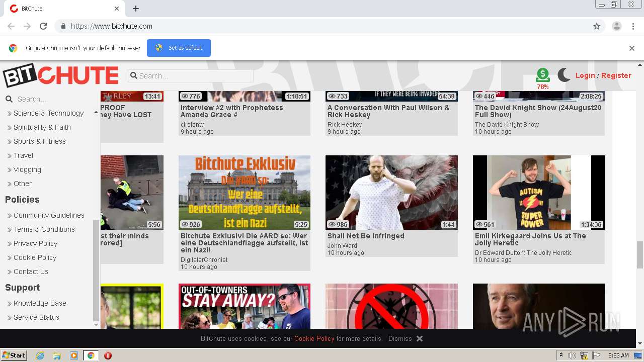The width and height of the screenshot is (644, 362).
Task: Open media player taskbar icon
Action: click(74, 355)
